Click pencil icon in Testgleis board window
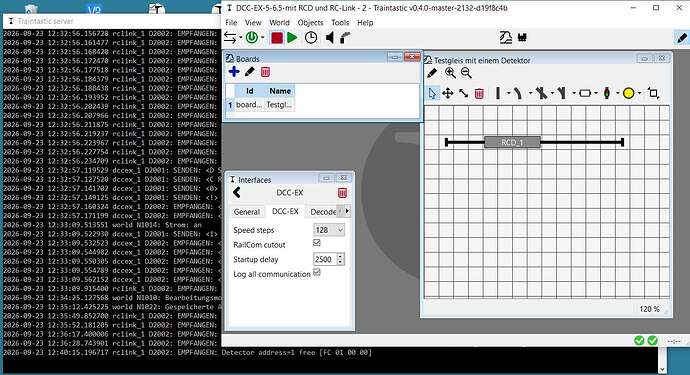The image size is (690, 375). click(x=432, y=74)
